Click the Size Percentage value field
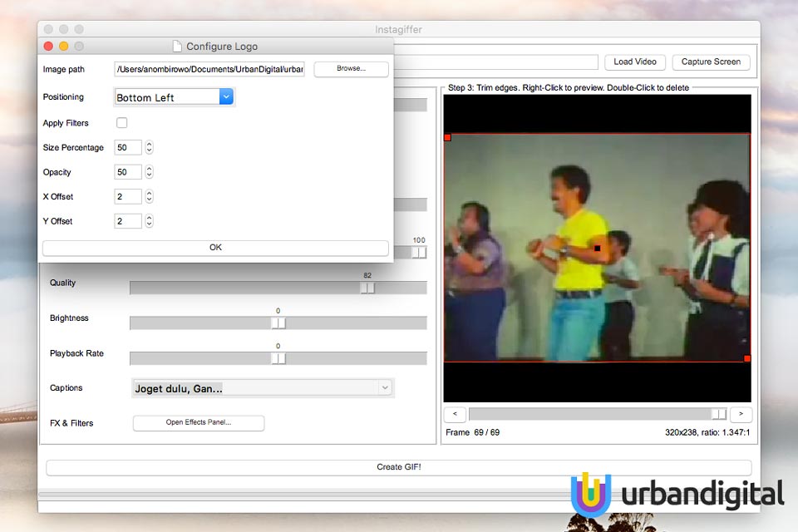 128,148
